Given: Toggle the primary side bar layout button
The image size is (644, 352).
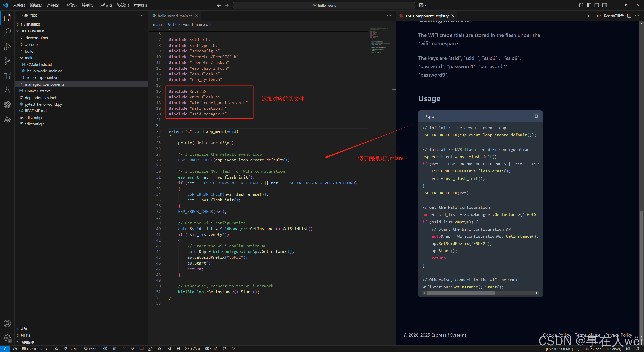Looking at the screenshot, I should [x=589, y=5].
